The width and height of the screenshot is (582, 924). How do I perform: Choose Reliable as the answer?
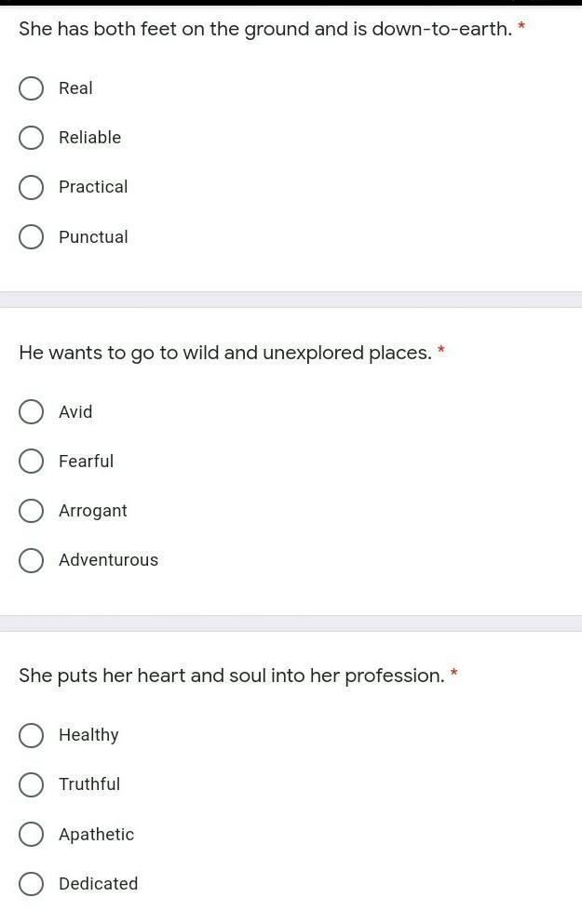coord(31,138)
